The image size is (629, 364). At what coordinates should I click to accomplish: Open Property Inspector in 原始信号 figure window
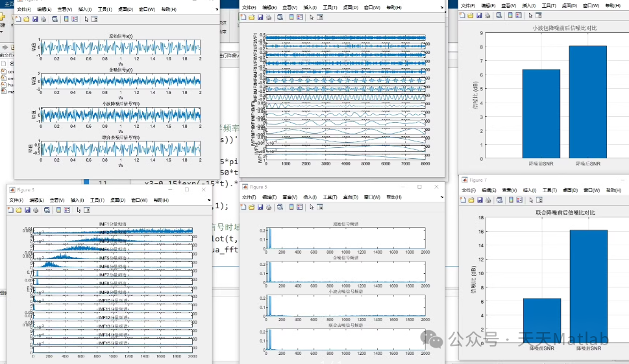tap(95, 19)
